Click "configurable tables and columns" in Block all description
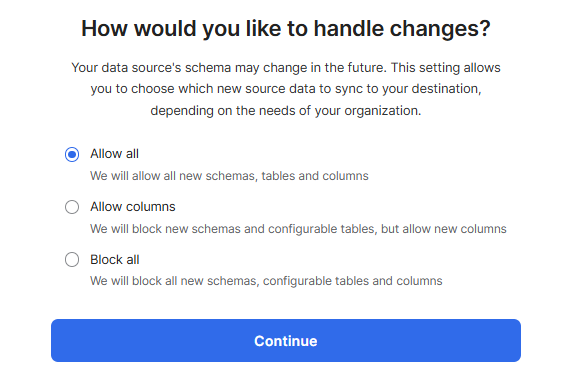The width and height of the screenshot is (561, 387). (x=352, y=281)
